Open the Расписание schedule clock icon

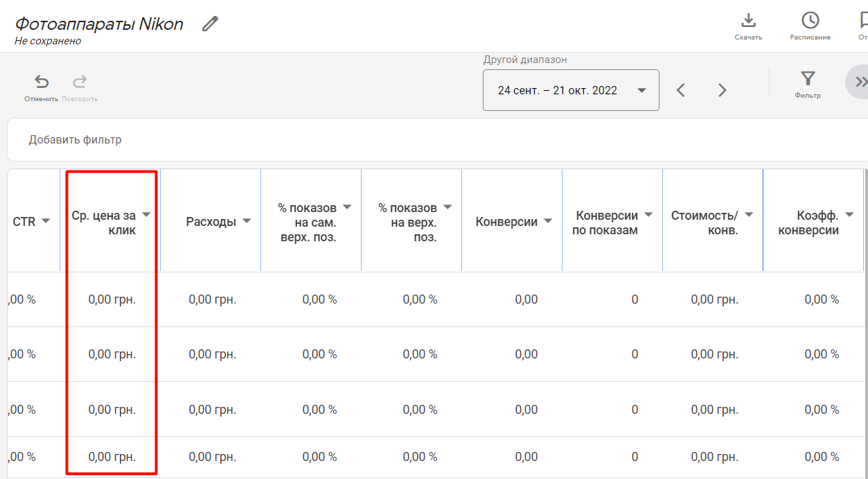click(x=810, y=20)
